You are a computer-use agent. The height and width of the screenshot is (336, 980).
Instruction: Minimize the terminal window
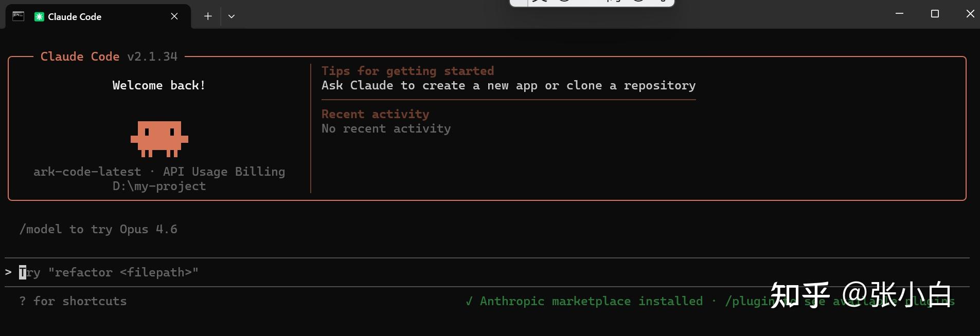(899, 14)
